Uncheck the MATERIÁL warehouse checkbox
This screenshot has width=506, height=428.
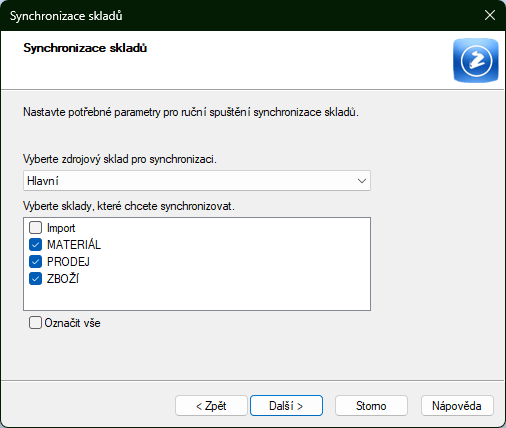35,245
